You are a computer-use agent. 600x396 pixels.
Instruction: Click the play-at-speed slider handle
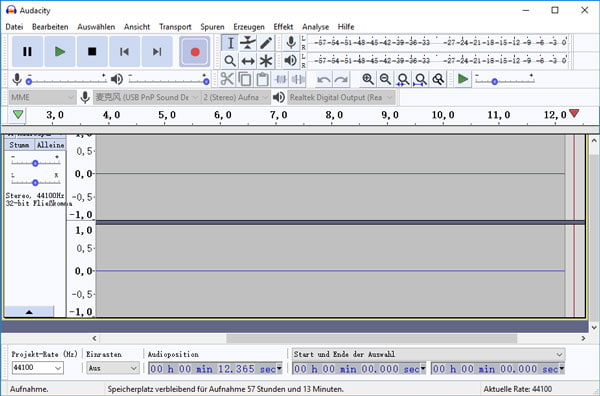[x=494, y=81]
